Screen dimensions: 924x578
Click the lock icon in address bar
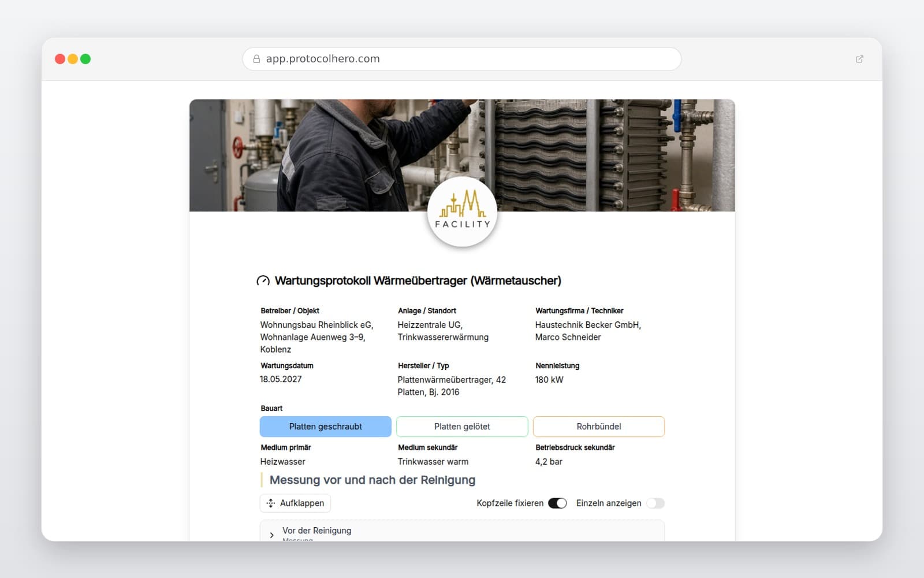click(x=256, y=59)
